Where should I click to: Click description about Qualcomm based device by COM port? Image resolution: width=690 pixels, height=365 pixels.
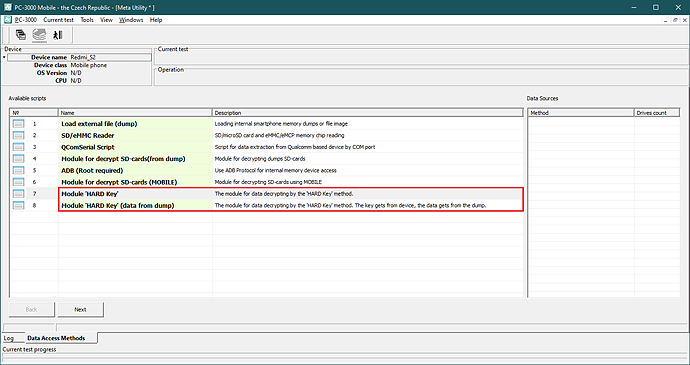pyautogui.click(x=295, y=147)
